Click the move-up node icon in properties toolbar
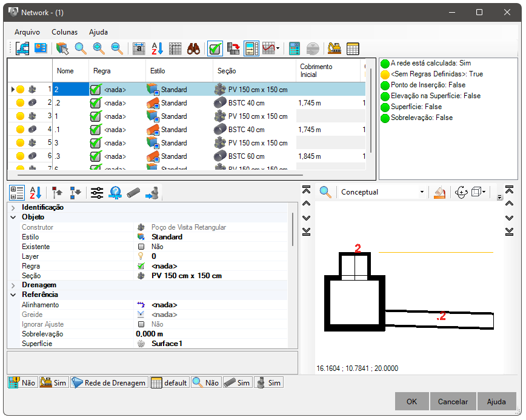526x420 pixels. [x=58, y=193]
